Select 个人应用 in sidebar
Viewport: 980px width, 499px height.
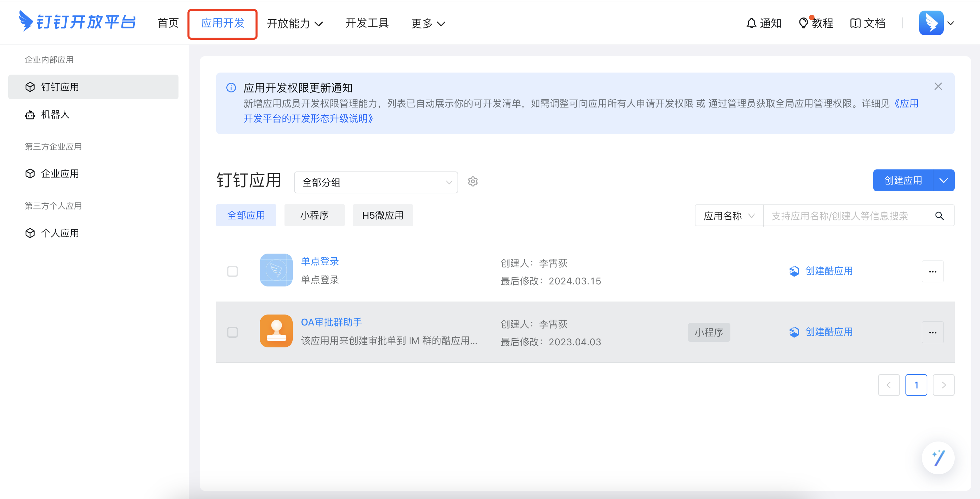93,233
